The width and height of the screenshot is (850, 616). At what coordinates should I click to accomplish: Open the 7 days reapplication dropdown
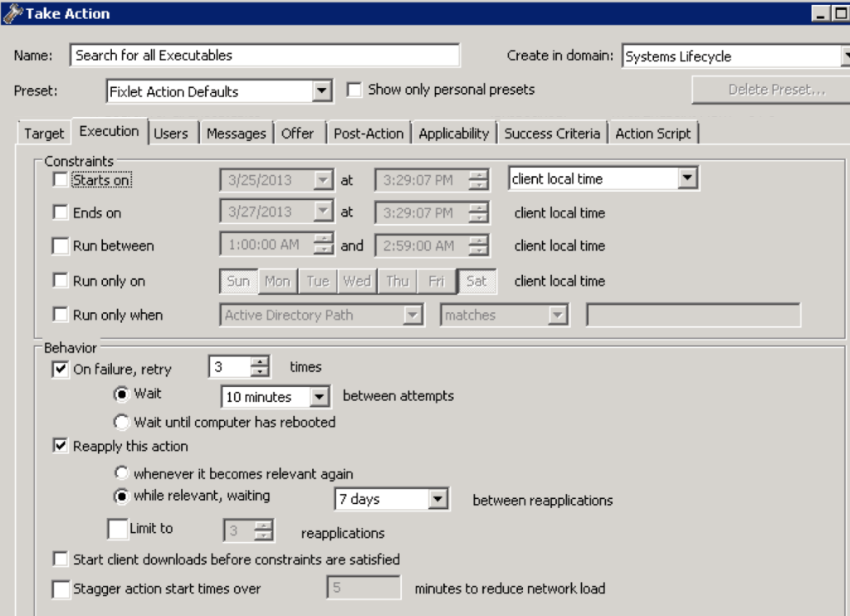pos(437,499)
